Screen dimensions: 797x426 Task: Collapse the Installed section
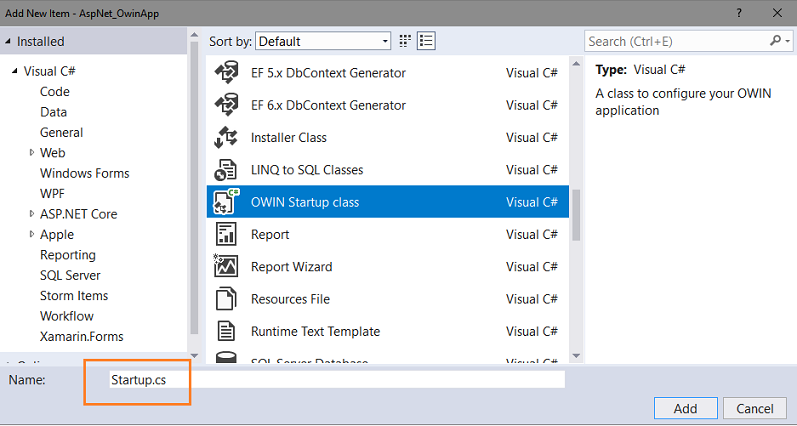pos(9,42)
